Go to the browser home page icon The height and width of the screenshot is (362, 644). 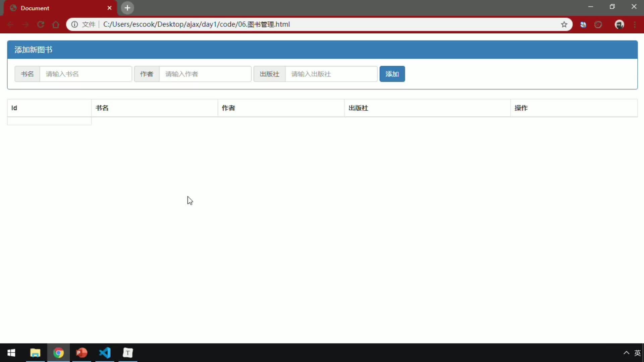click(56, 24)
